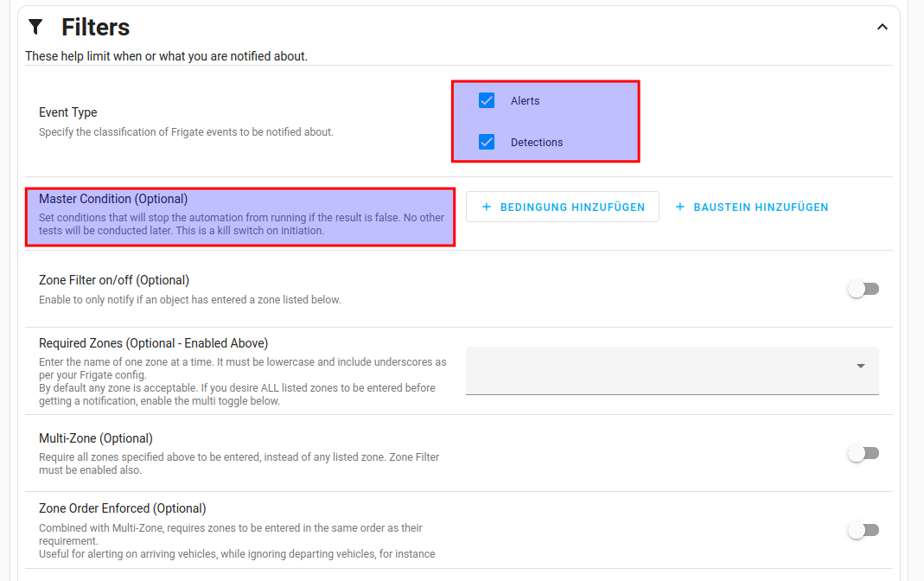Click the Zone Order Enforced (Optional) title

(x=123, y=508)
